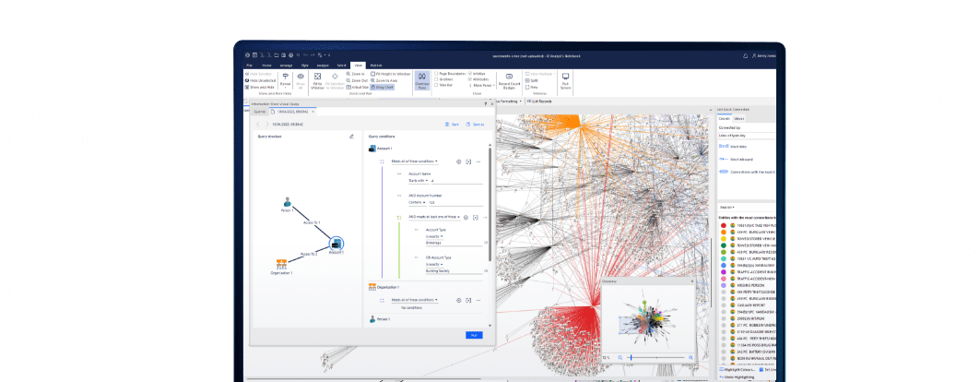Uncheck the Attributes checkbox
The width and height of the screenshot is (980, 382).
[470, 79]
